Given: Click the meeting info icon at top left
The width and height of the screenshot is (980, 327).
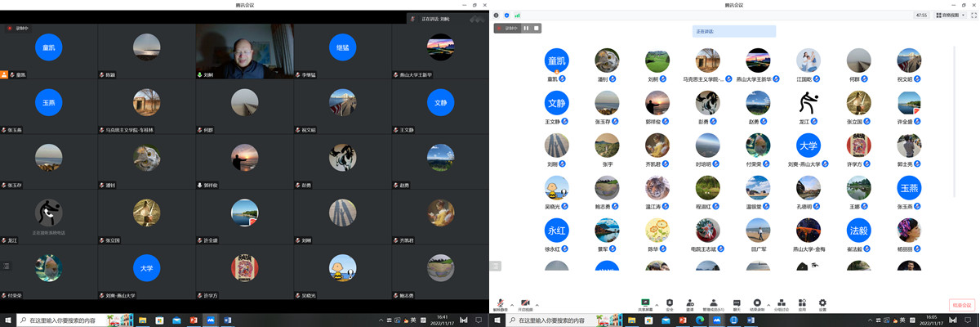Looking at the screenshot, I should pyautogui.click(x=496, y=15).
